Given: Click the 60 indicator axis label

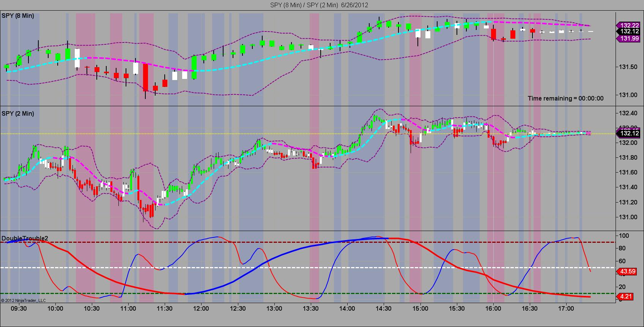Looking at the screenshot, I should point(623,261).
